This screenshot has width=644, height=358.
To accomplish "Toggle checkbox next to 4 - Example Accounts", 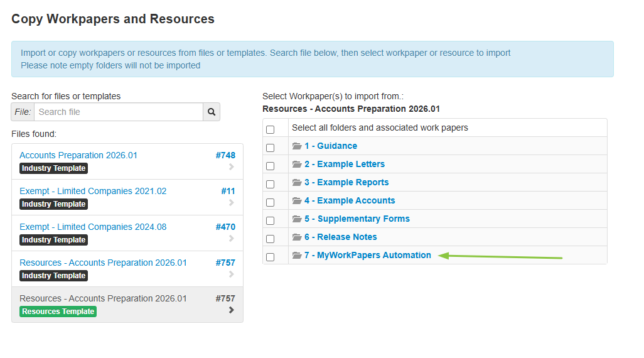I will click(x=271, y=202).
